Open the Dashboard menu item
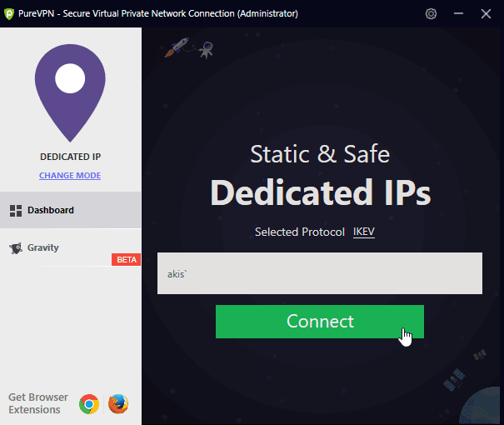The height and width of the screenshot is (425, 504). click(70, 210)
